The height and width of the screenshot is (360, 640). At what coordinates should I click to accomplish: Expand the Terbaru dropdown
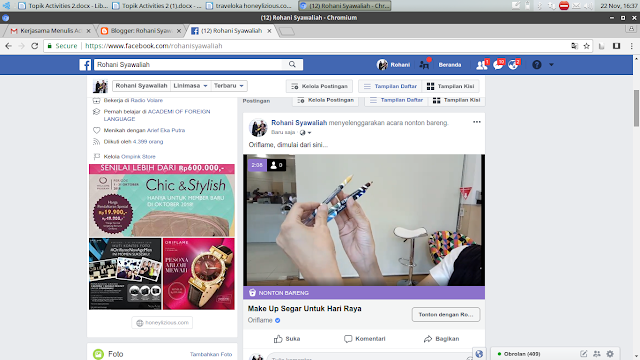click(x=229, y=86)
